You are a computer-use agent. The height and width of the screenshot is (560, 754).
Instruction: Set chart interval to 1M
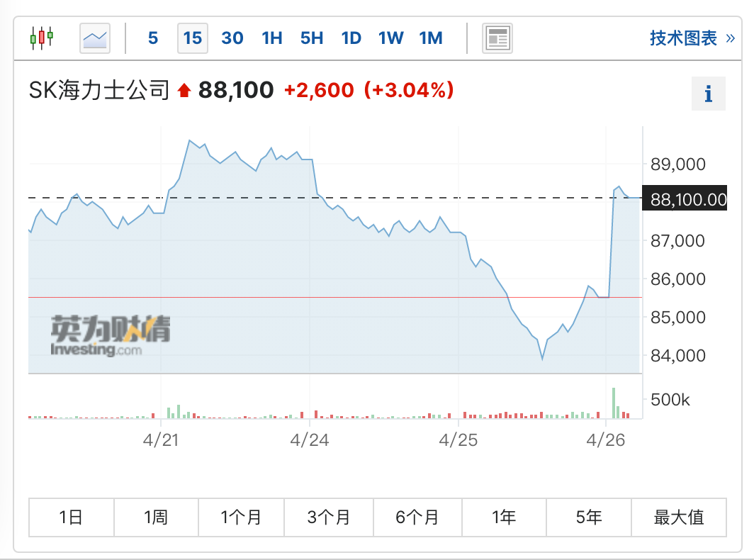pyautogui.click(x=431, y=38)
